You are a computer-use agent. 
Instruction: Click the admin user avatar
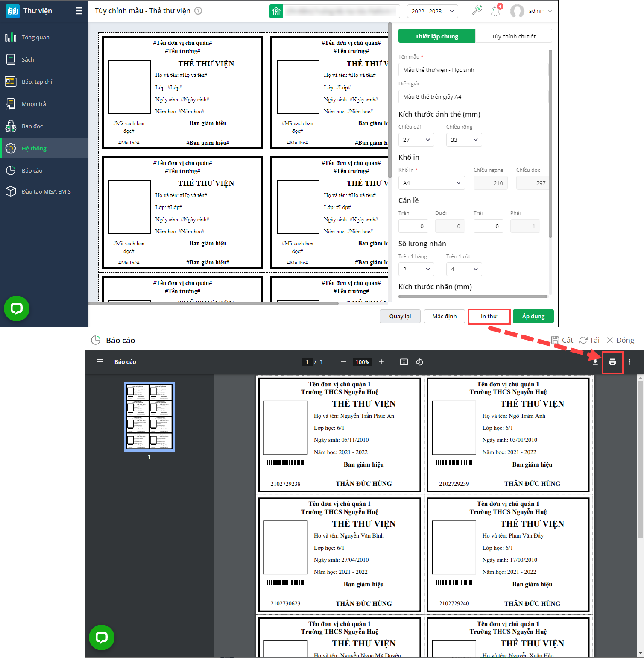[x=517, y=11]
